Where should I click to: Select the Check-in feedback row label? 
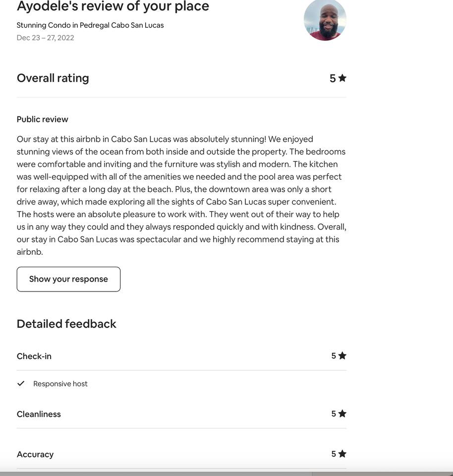point(34,356)
